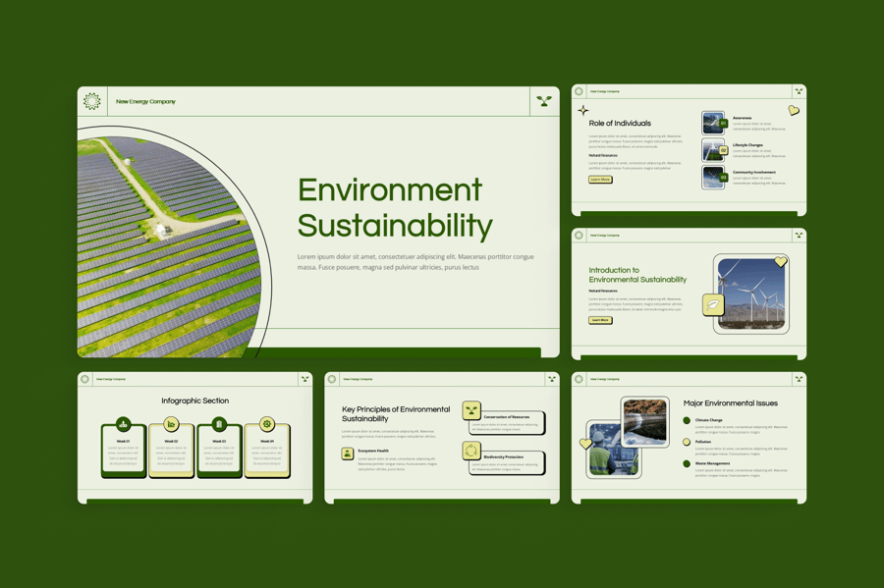Click the Environment Sustainability title text
The width and height of the screenshot is (884, 588).
395,207
